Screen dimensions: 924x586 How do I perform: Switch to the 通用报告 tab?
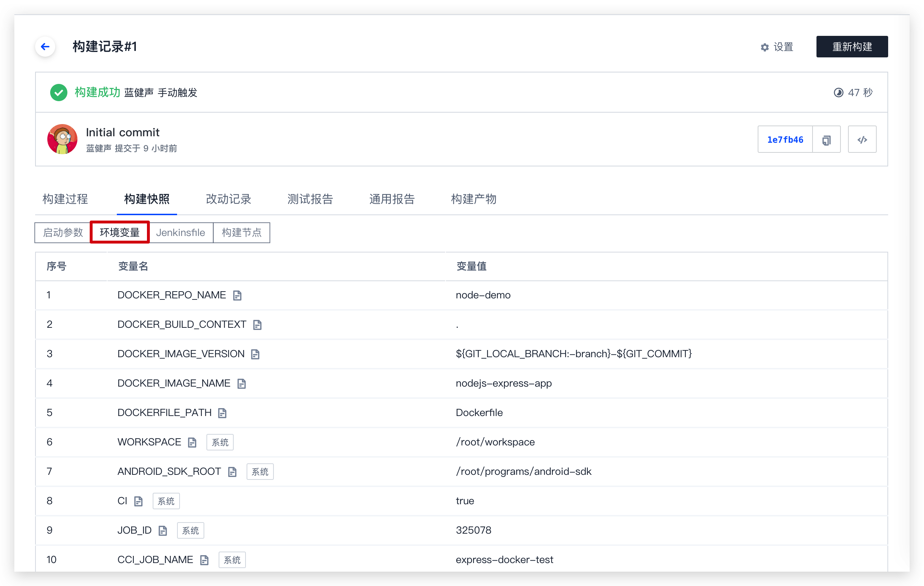(392, 199)
